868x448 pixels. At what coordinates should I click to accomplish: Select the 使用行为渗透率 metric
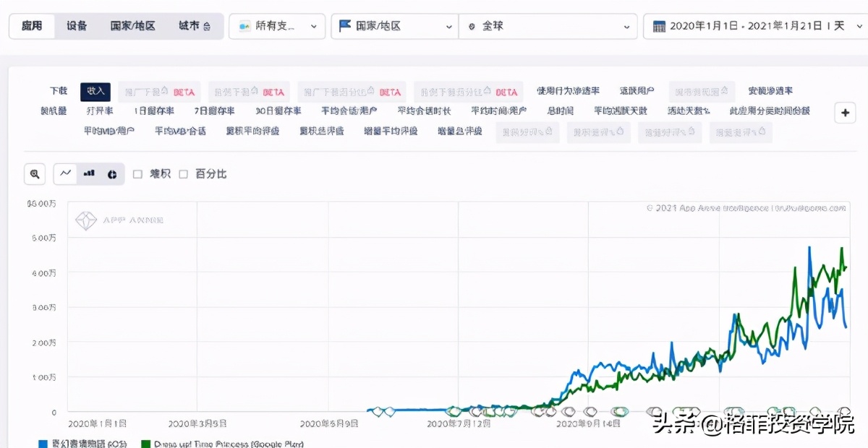tap(569, 91)
